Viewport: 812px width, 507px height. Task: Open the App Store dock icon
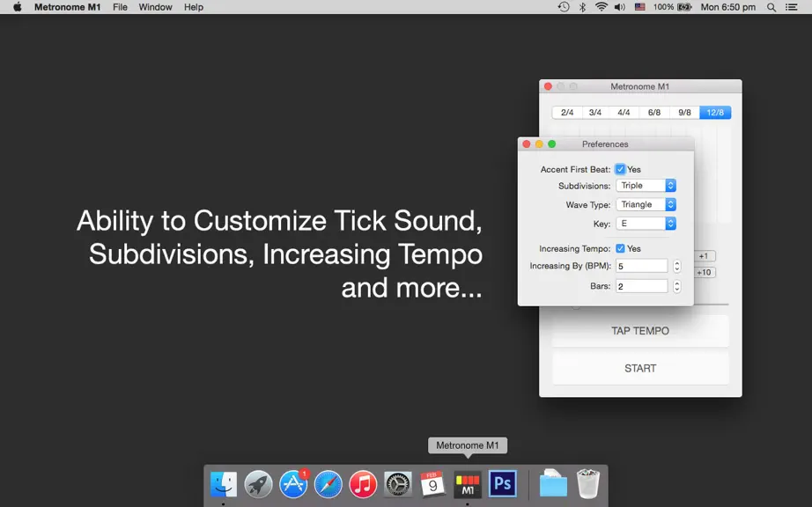(293, 484)
